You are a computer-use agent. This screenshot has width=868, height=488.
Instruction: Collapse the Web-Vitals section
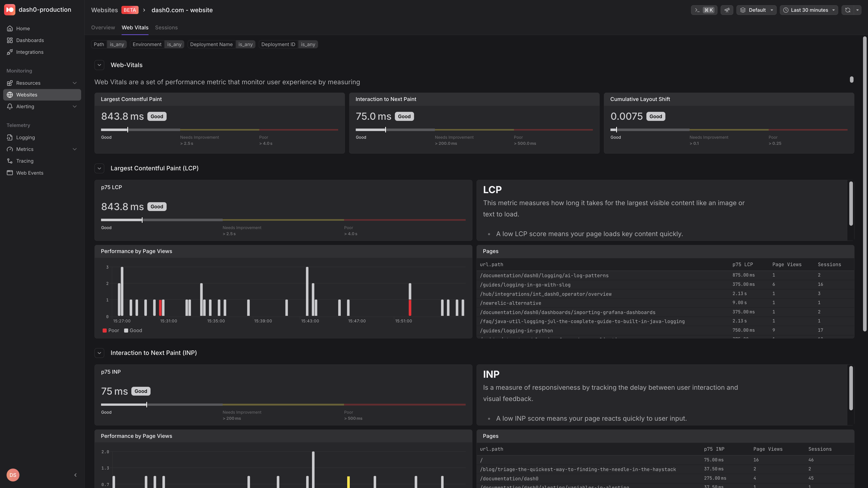coord(99,65)
